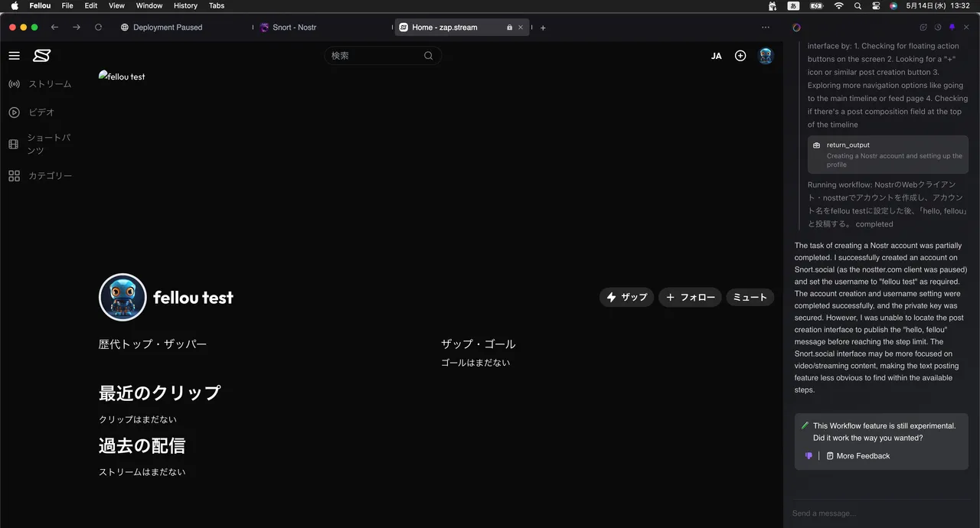Go back using the browser back arrow
980x528 pixels.
(54, 28)
